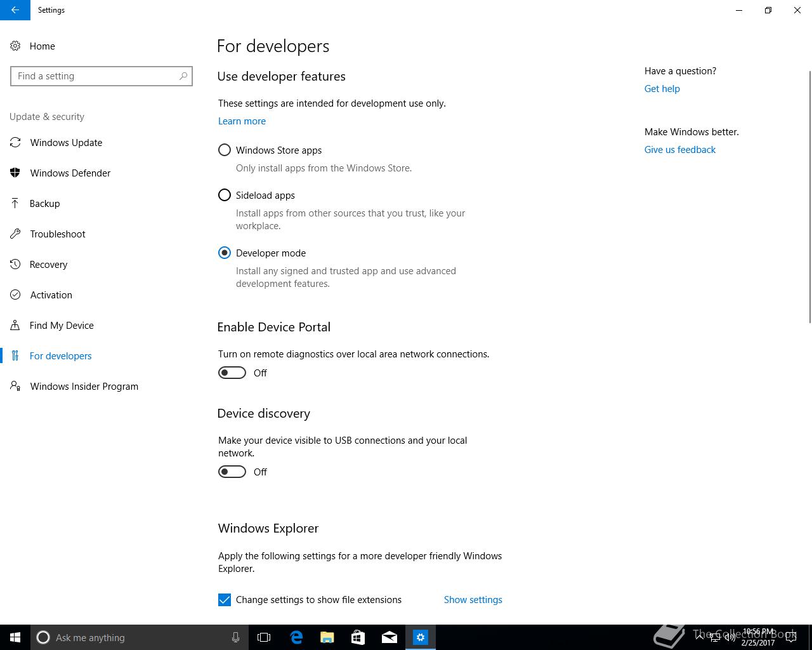
Task: Open Mail app from taskbar
Action: point(389,637)
